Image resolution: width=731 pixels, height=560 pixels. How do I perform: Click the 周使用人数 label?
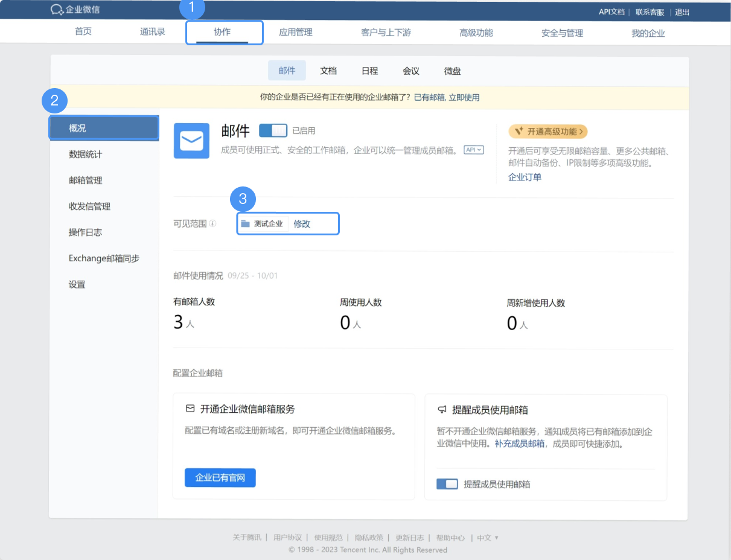361,302
